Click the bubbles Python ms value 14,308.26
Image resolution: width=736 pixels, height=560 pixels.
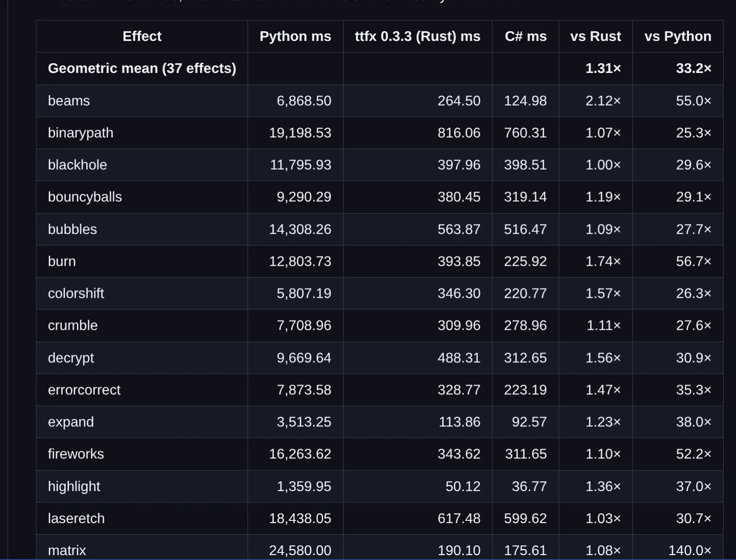pos(300,230)
